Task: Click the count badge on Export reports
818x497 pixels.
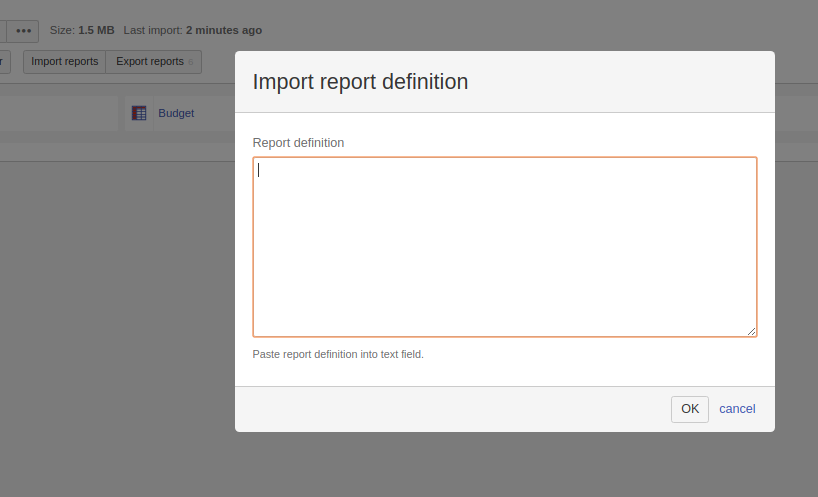Action: pyautogui.click(x=191, y=62)
